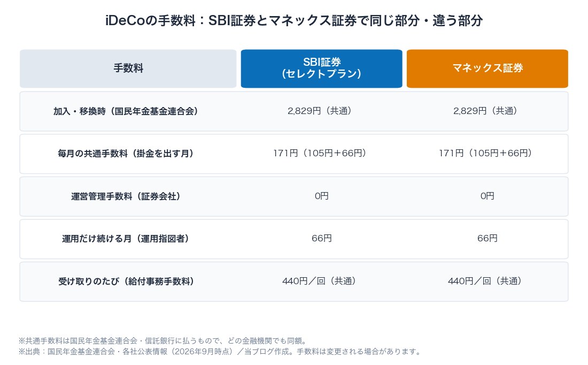Select '66円' under SBI証券
Viewport: 588px width, 365px height.
click(x=321, y=239)
